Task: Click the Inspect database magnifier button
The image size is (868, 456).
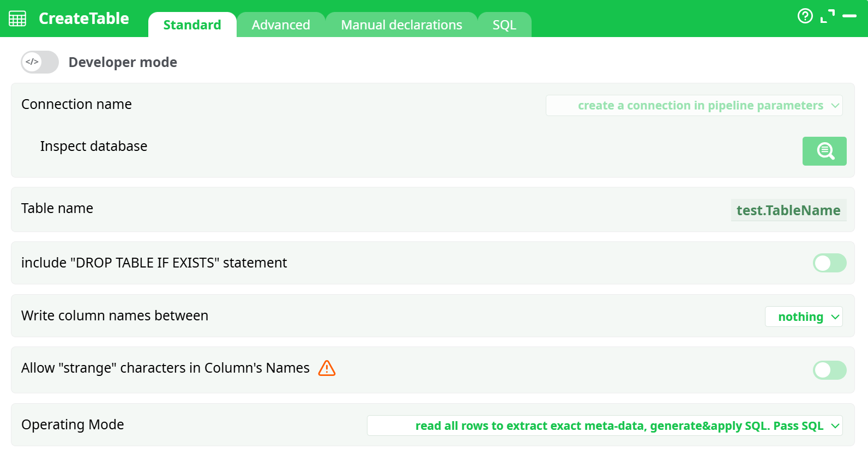Action: tap(824, 151)
